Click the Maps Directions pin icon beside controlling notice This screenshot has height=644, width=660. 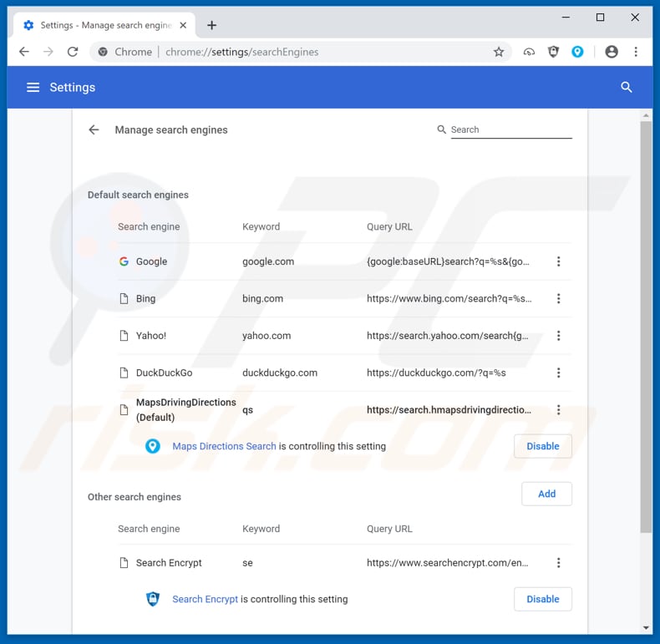(x=152, y=446)
